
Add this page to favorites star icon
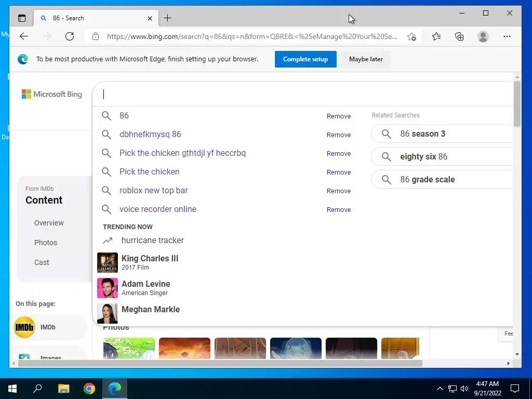tap(411, 36)
